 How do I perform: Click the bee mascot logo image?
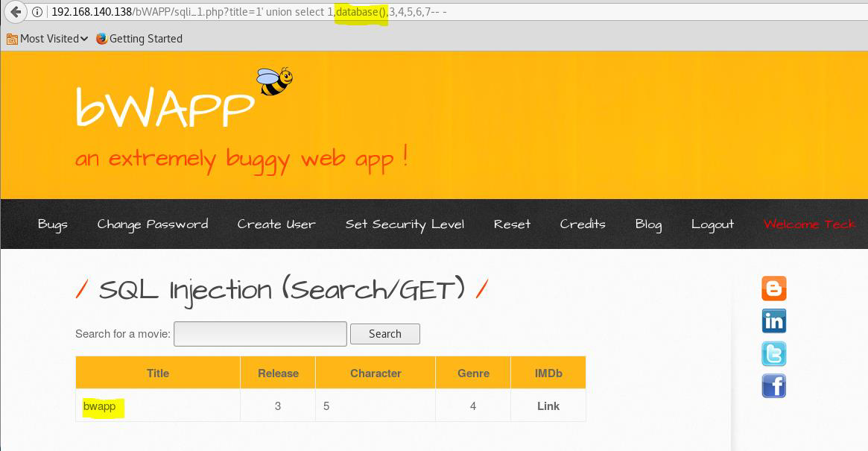[x=273, y=81]
